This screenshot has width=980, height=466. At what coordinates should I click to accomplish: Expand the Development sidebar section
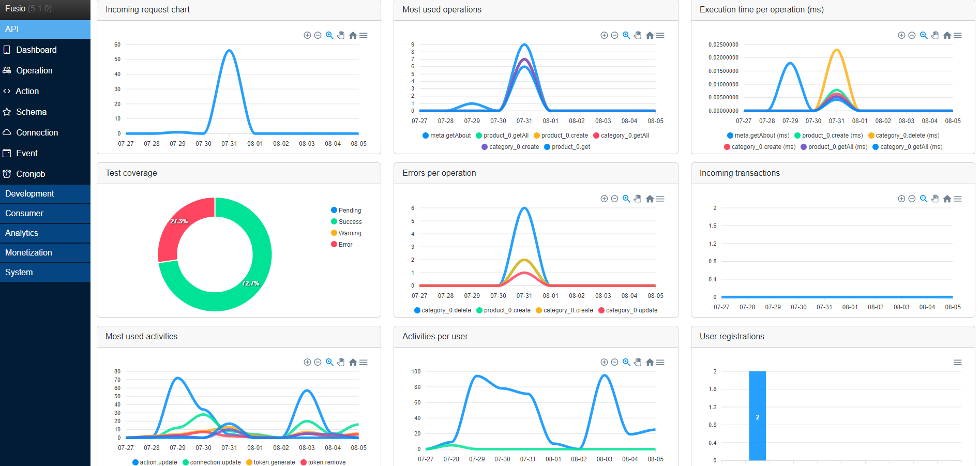coord(45,193)
